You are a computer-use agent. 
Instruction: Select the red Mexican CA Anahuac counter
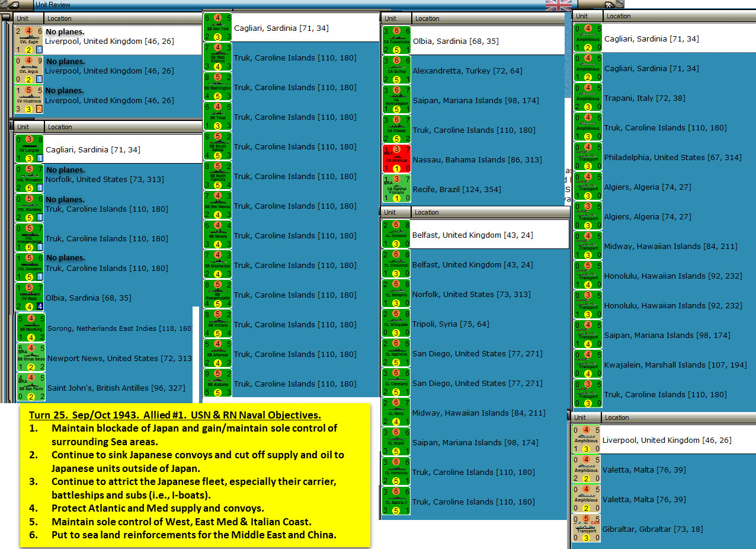pos(396,159)
